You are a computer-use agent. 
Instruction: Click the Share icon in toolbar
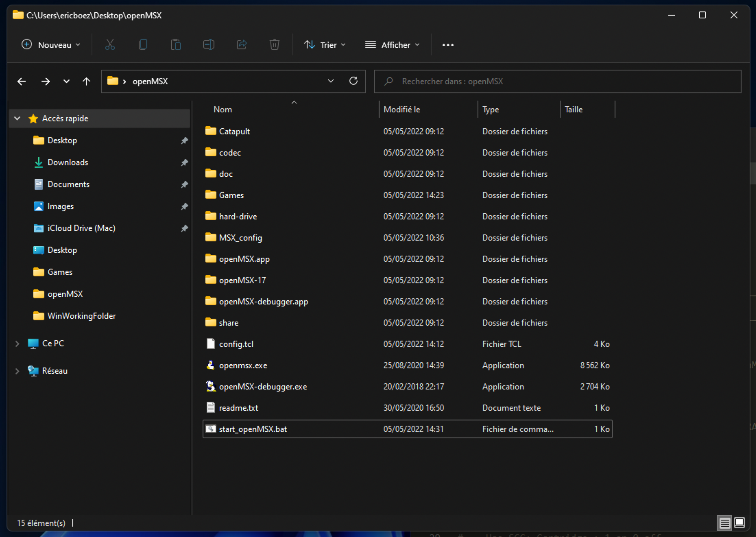tap(242, 45)
